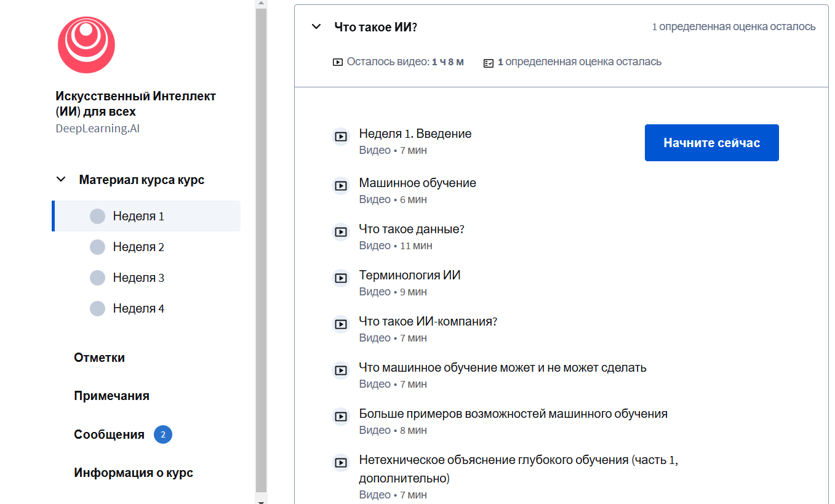Click video icon by Нетехническое объяснение глубокого обучения

[x=340, y=463]
